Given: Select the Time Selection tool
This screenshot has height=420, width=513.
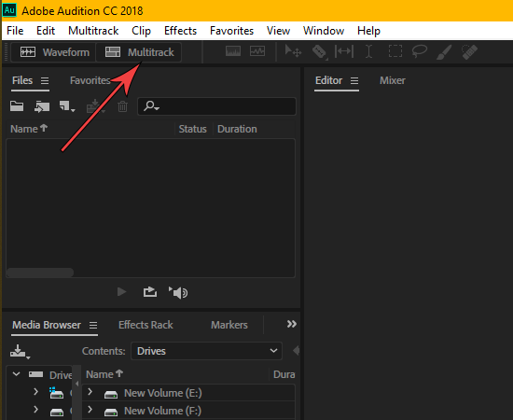Looking at the screenshot, I should coord(368,51).
